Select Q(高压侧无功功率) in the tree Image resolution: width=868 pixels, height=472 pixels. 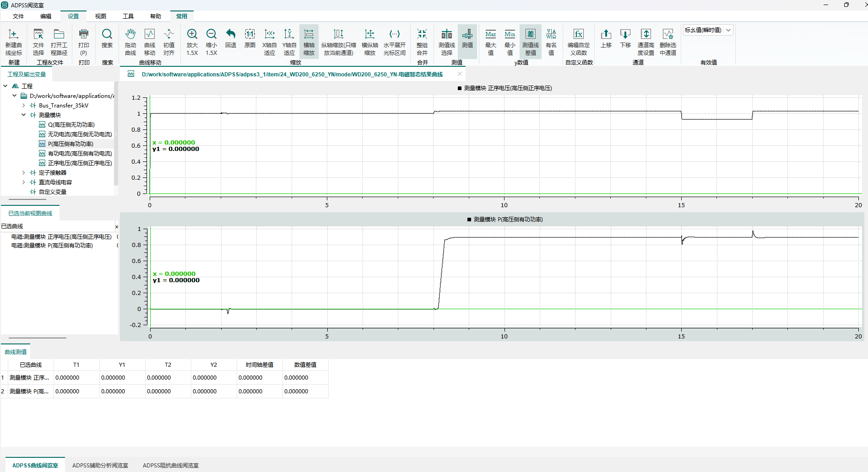tap(71, 124)
